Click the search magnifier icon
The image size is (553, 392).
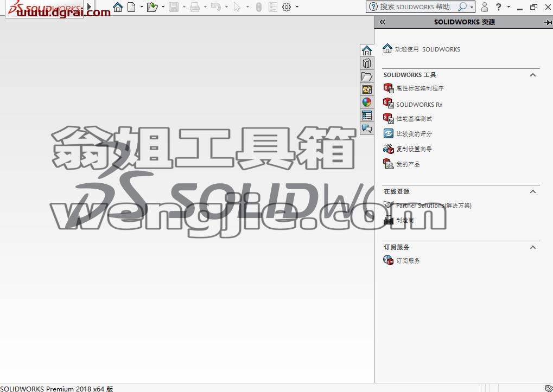point(462,7)
